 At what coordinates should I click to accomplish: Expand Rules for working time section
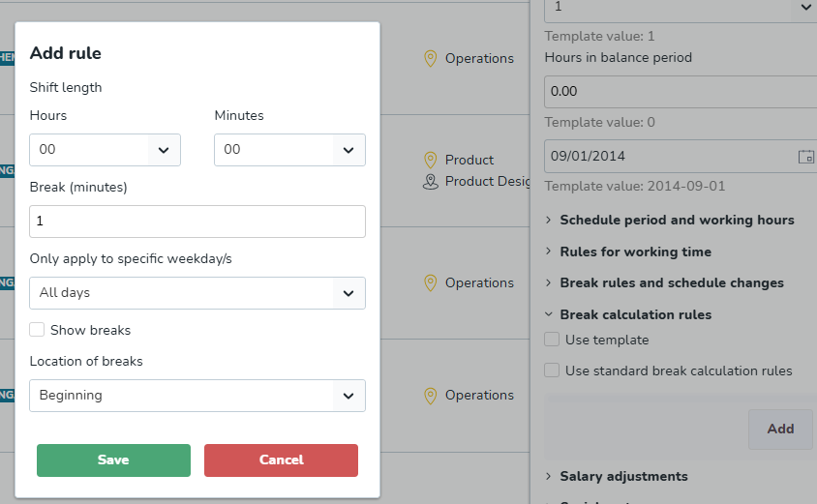pos(635,252)
